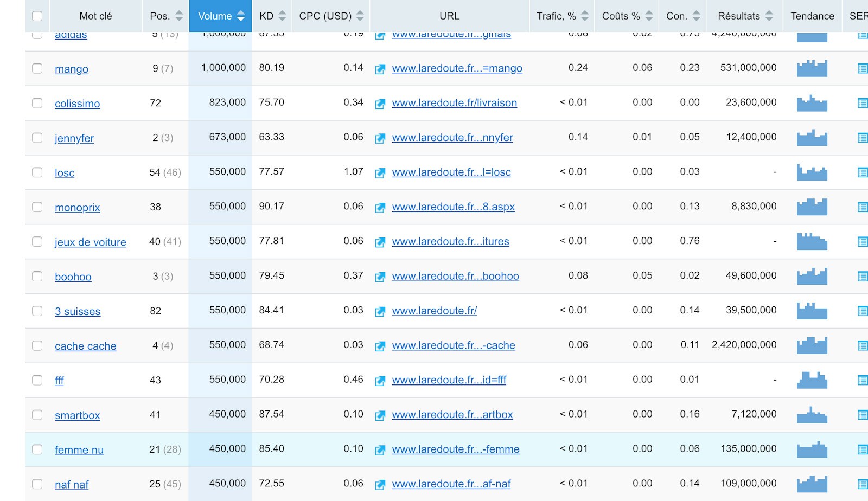Viewport: 868px width, 501px height.
Task: Sort table by KD column
Action: [x=272, y=16]
